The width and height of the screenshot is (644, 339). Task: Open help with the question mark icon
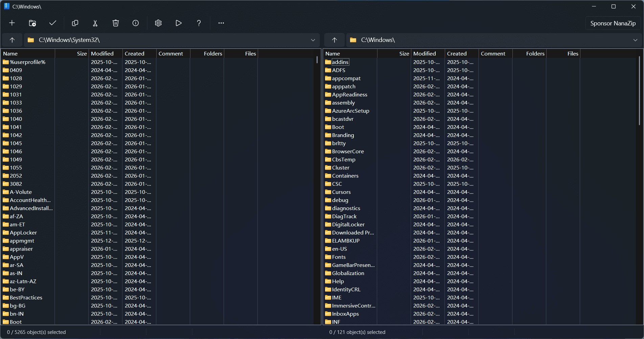(199, 23)
